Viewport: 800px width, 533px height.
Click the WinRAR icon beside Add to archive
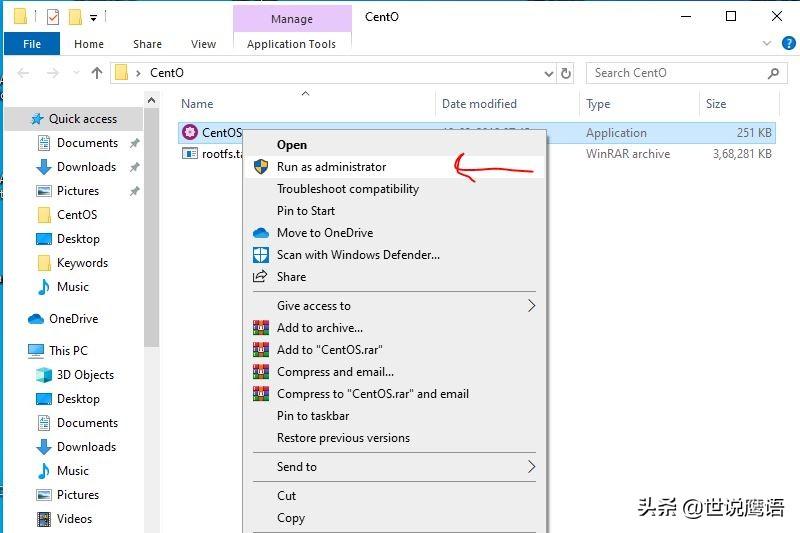(x=261, y=328)
